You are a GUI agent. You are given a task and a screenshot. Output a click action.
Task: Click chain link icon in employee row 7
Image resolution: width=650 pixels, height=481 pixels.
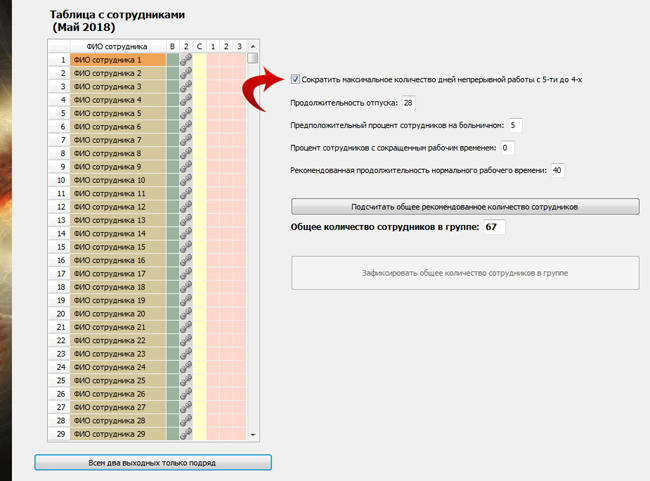pos(186,140)
